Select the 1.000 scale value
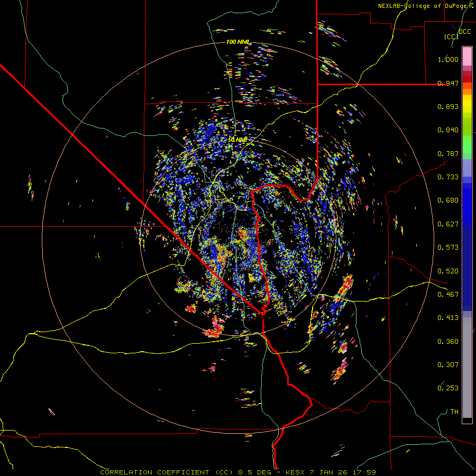Image resolution: width=476 pixels, height=476 pixels. click(448, 59)
